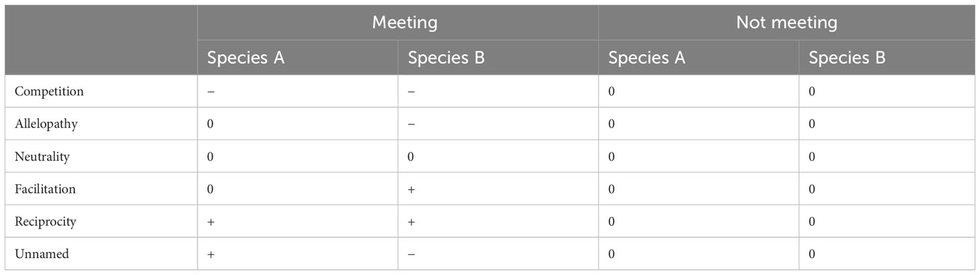
Task: Select Competition's minus sign for Meeting Species A
Action: [x=211, y=91]
